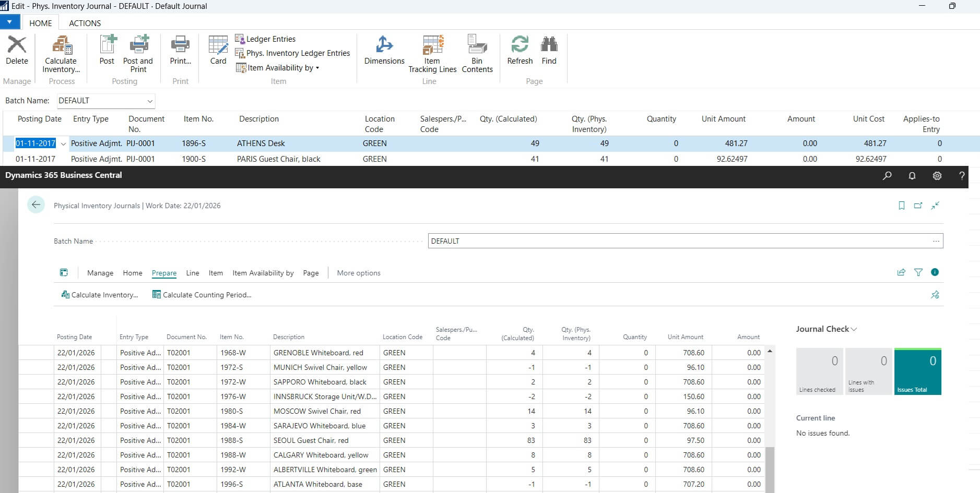The height and width of the screenshot is (493, 980).
Task: Switch to the ACTIONS ribbon tab
Action: (85, 23)
